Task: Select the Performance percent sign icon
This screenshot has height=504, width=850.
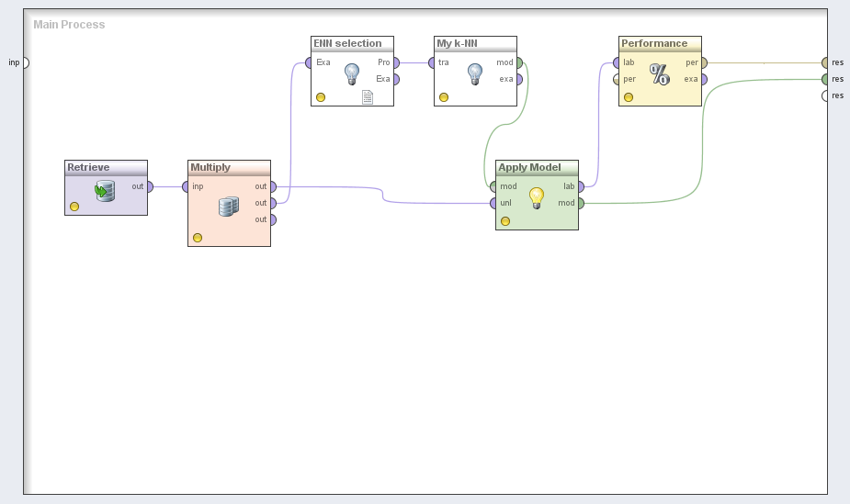Action: click(x=660, y=74)
